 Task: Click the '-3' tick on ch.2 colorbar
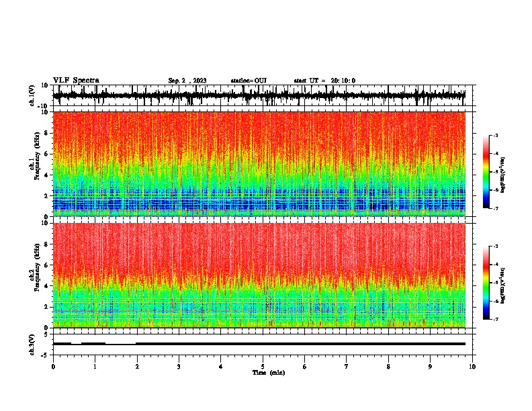tap(495, 246)
